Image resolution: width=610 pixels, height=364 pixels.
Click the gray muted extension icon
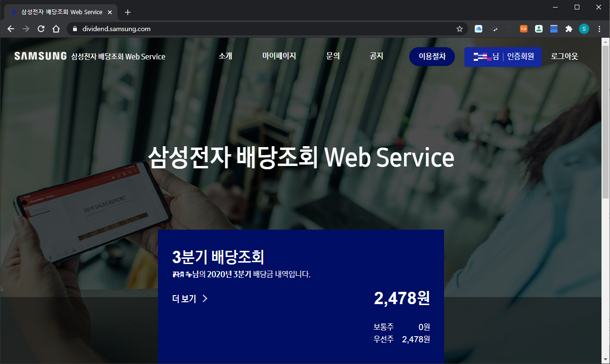pos(509,29)
